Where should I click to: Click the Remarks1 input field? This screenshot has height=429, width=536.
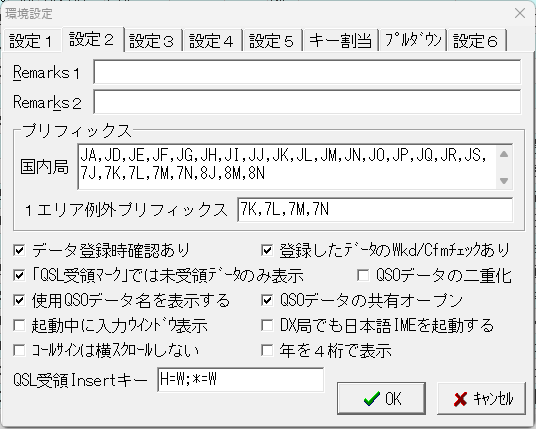point(307,72)
